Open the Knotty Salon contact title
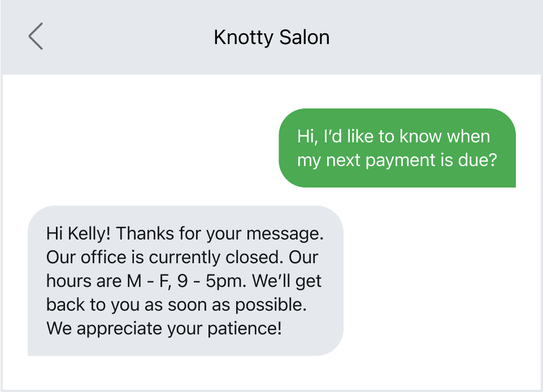The height and width of the screenshot is (392, 543). [271, 37]
